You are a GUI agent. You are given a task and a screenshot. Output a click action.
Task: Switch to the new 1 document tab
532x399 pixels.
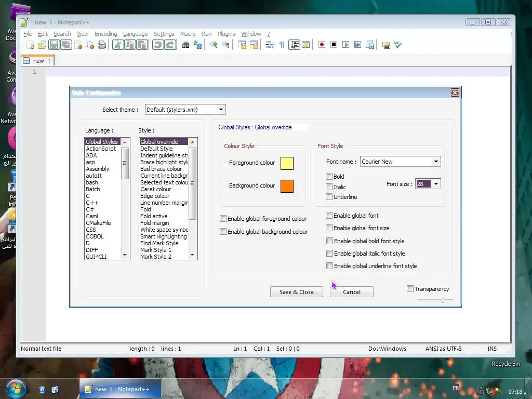coord(37,61)
